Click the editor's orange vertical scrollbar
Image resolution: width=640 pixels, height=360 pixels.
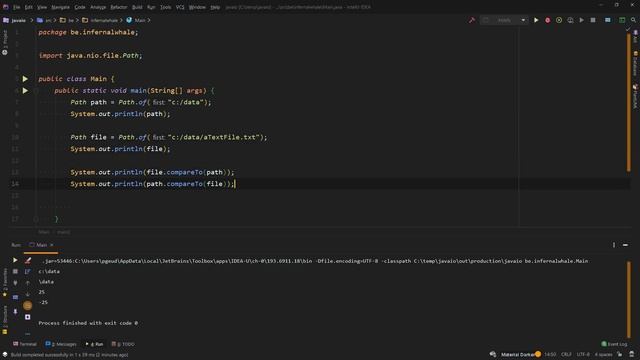tap(629, 102)
